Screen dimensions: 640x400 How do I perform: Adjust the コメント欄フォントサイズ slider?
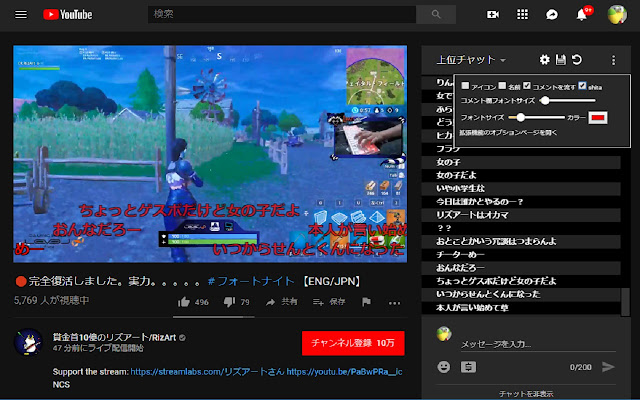567,100
